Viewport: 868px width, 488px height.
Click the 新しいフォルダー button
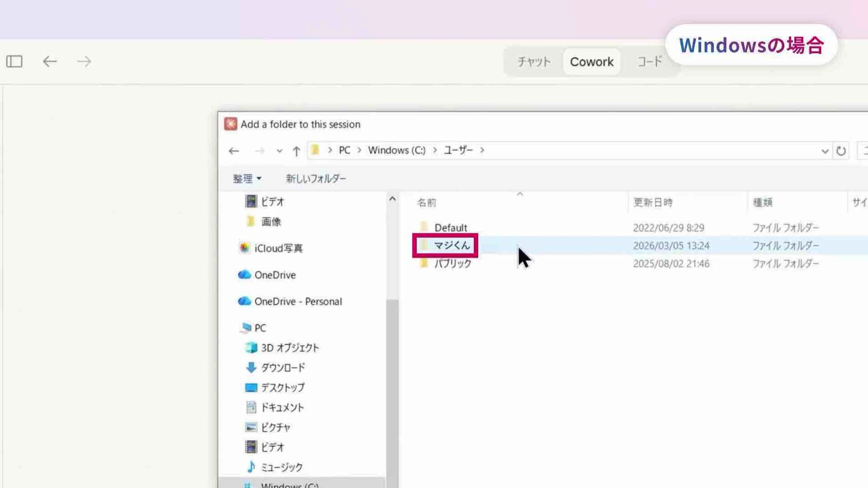click(x=316, y=179)
